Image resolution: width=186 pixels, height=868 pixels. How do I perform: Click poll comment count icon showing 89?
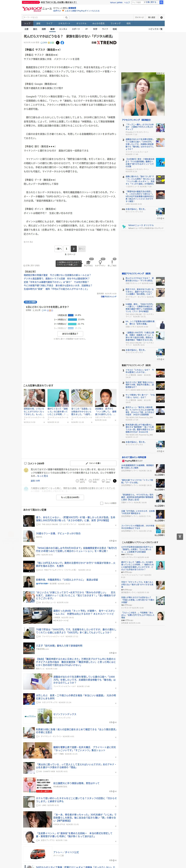pos(44,310)
